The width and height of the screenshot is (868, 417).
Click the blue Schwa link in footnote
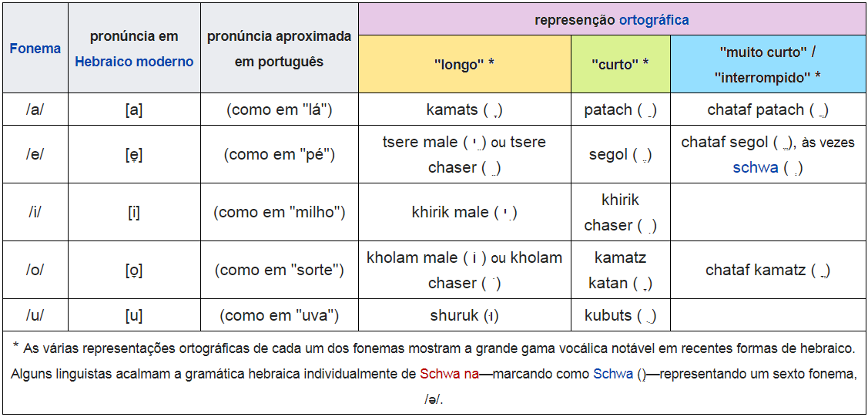point(614,375)
